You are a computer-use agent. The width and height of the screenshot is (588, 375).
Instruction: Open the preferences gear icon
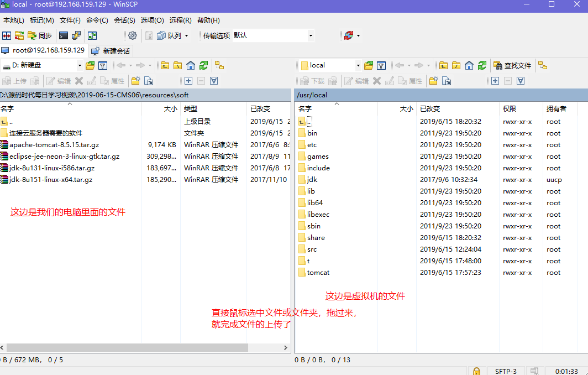coord(133,35)
